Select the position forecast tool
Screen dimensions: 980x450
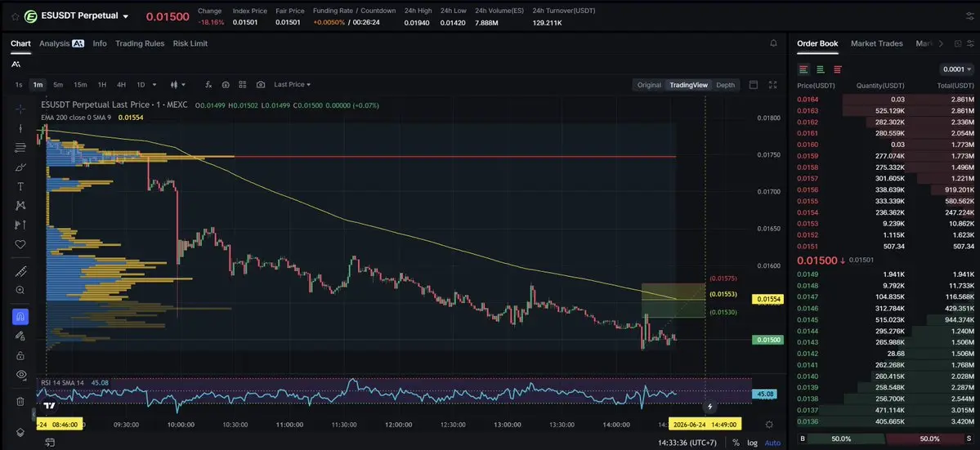point(20,225)
